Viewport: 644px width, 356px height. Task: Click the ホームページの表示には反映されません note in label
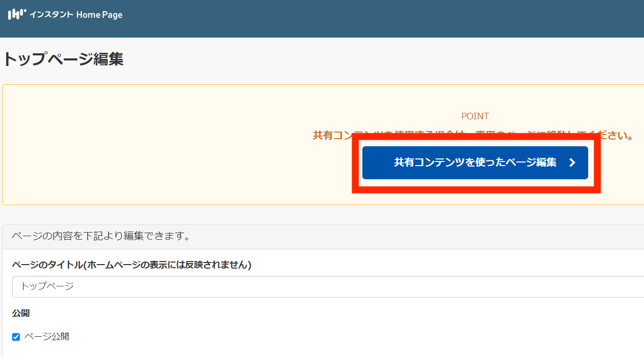coord(168,265)
